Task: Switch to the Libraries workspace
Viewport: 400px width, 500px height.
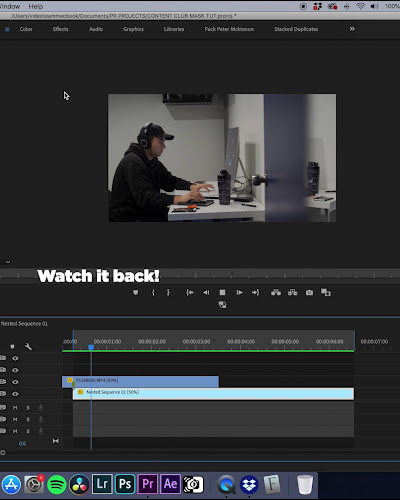Action: (174, 29)
